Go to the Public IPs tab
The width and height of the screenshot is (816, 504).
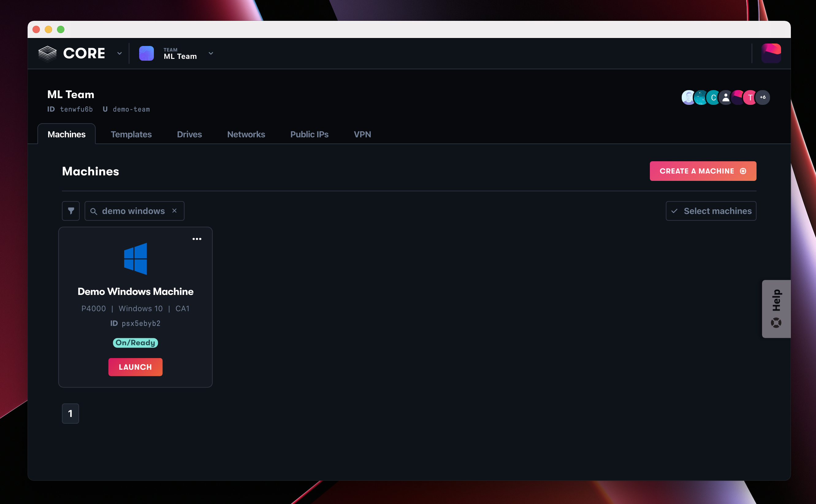coord(309,134)
